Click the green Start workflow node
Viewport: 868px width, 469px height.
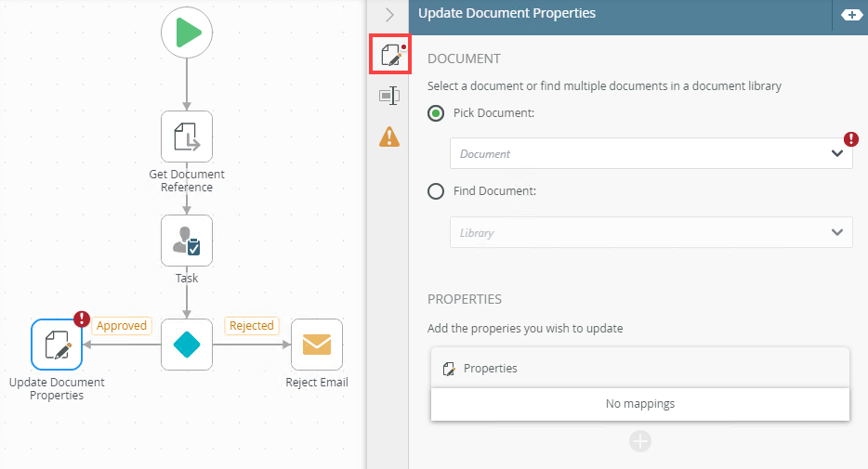pos(187,33)
